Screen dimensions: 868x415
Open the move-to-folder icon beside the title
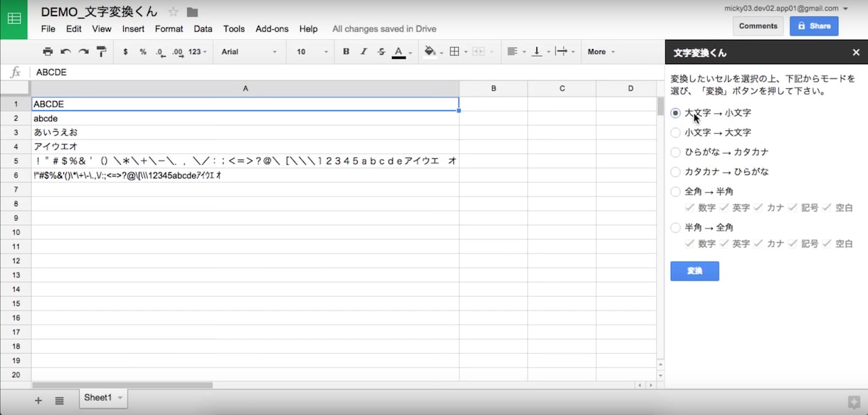pos(192,12)
